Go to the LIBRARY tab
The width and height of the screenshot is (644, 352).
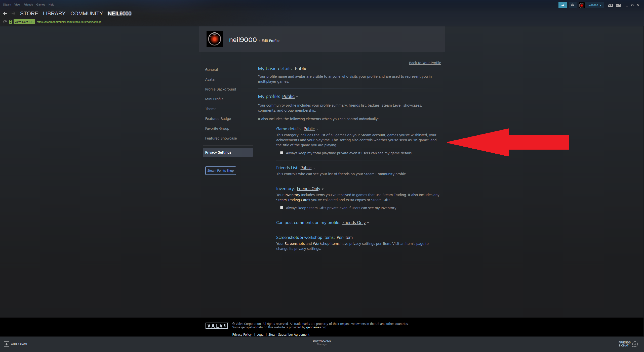tap(54, 14)
